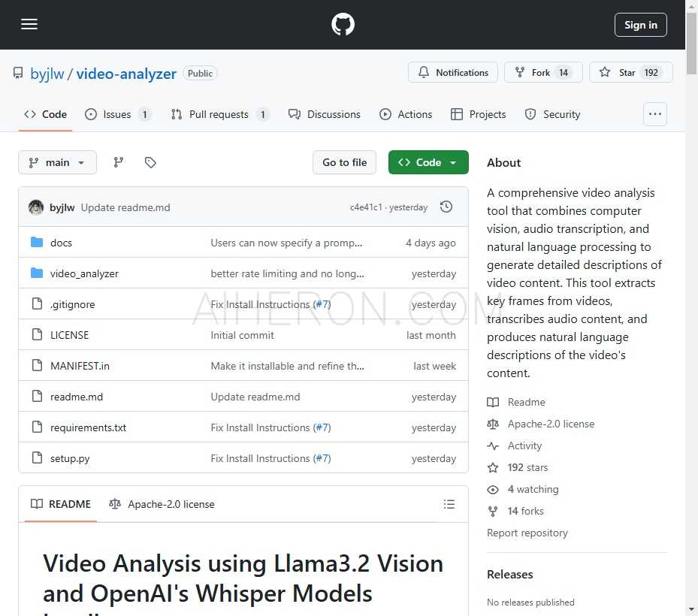Open the hamburger navigation menu
The height and width of the screenshot is (616, 698).
(29, 25)
